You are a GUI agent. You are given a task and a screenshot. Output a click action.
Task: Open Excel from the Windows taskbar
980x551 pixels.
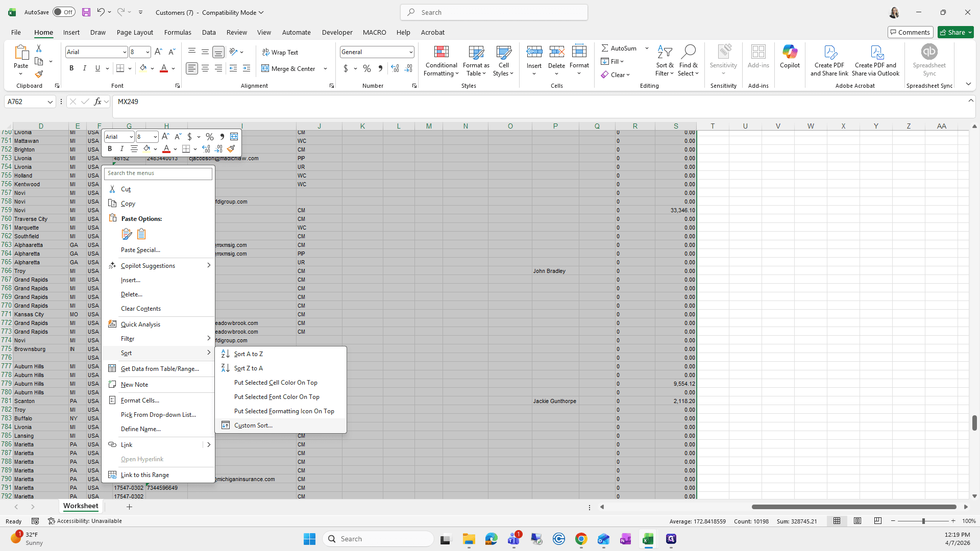(x=648, y=539)
